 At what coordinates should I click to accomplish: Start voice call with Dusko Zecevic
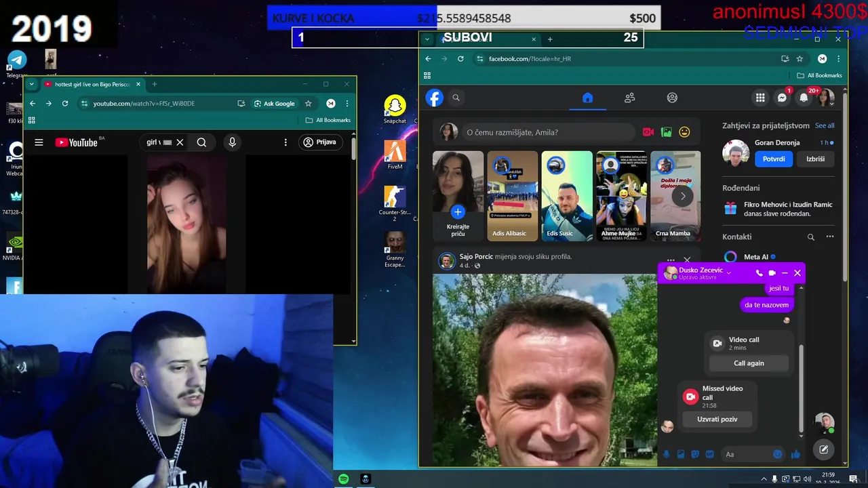(x=759, y=273)
